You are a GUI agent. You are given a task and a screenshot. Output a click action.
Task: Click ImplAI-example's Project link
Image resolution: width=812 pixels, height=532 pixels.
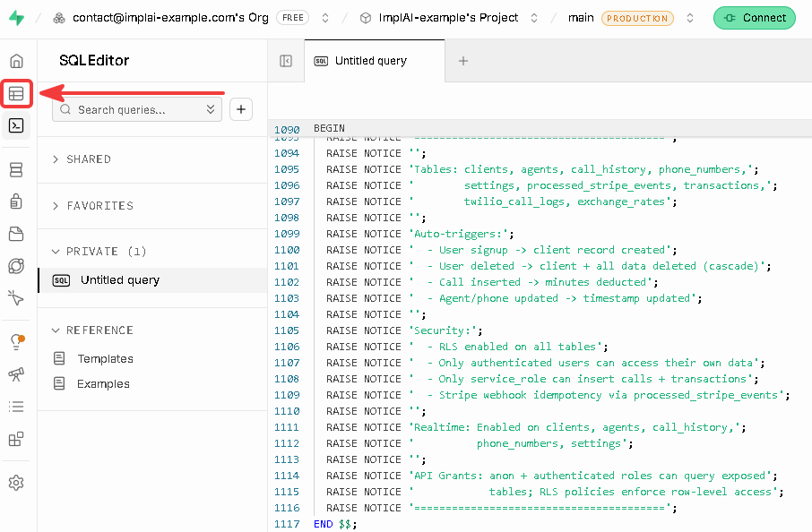[448, 18]
